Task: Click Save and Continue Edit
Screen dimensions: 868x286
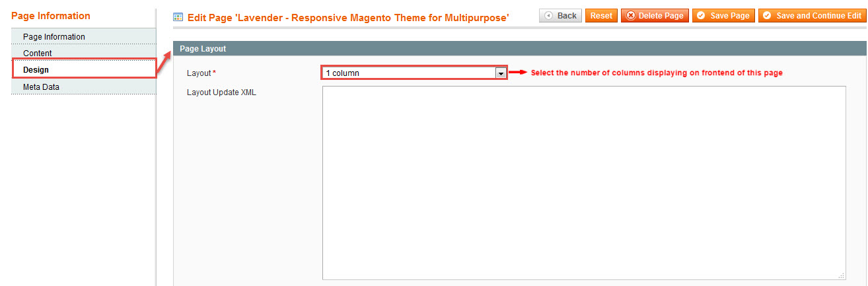Action: [812, 16]
